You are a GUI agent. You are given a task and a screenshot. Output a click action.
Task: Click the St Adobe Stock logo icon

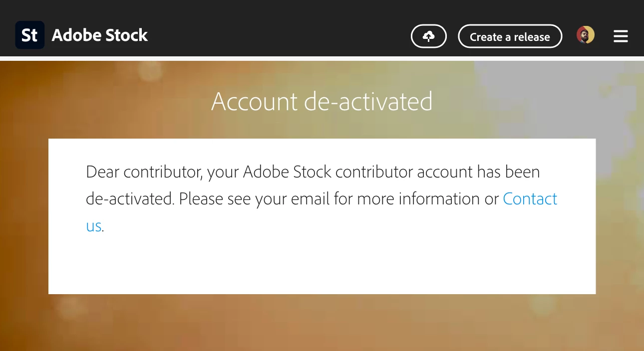(x=30, y=35)
